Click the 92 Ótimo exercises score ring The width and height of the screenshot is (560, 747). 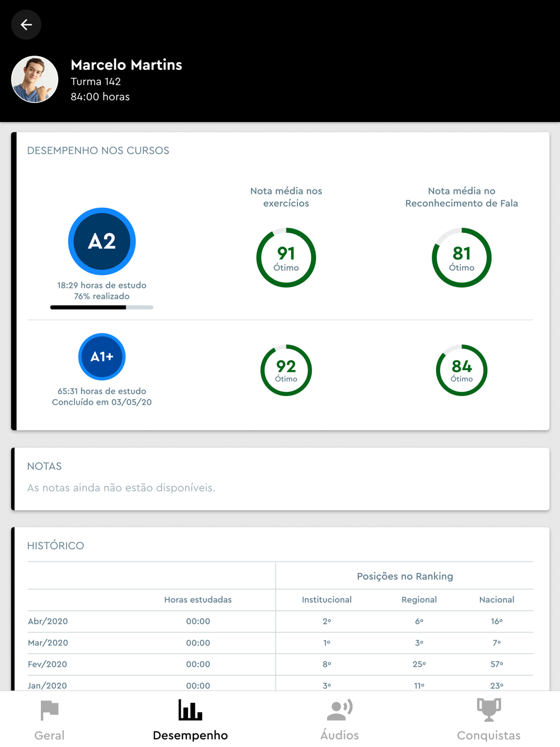pos(286,370)
